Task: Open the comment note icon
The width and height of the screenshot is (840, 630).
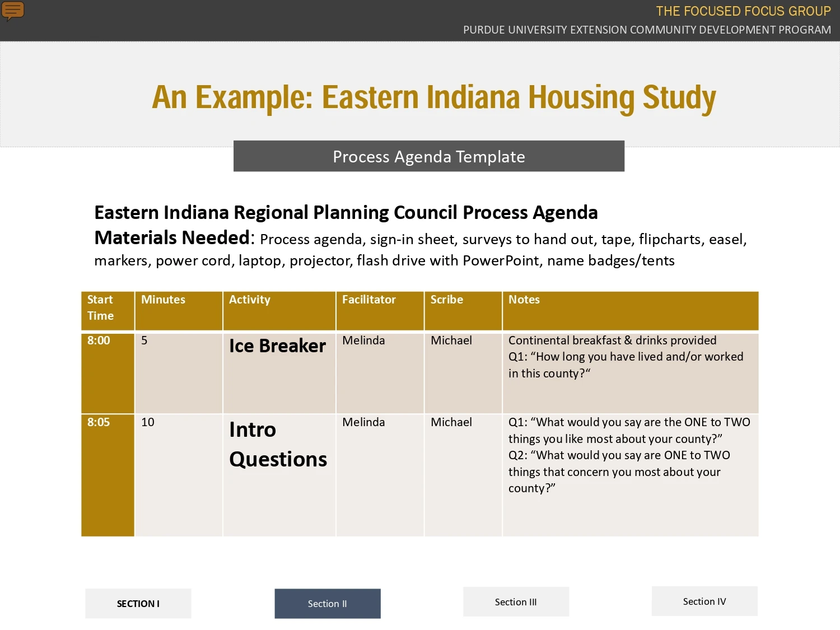Action: 13,10
